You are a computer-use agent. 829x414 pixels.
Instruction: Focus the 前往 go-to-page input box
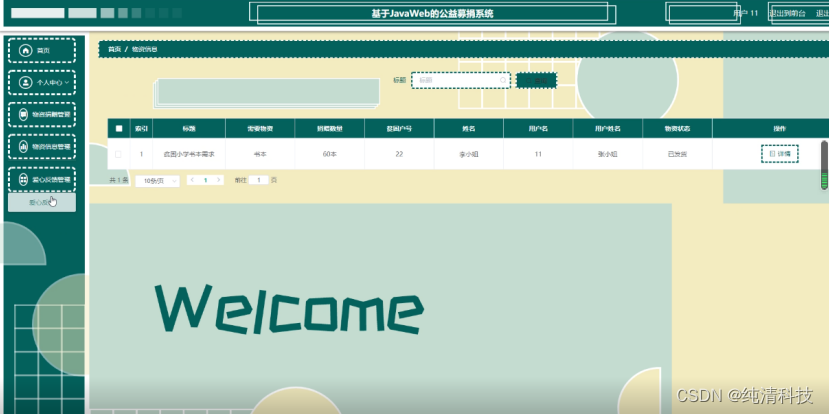[259, 180]
